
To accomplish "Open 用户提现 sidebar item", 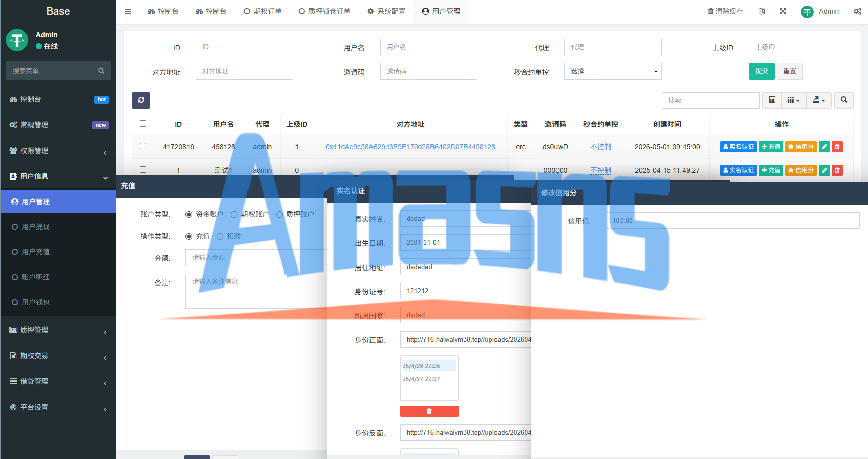I will point(58,227).
